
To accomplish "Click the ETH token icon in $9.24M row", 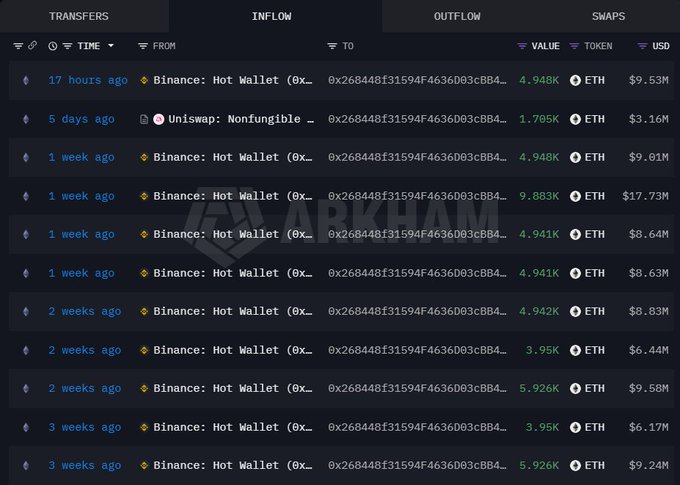I will pyautogui.click(x=575, y=465).
